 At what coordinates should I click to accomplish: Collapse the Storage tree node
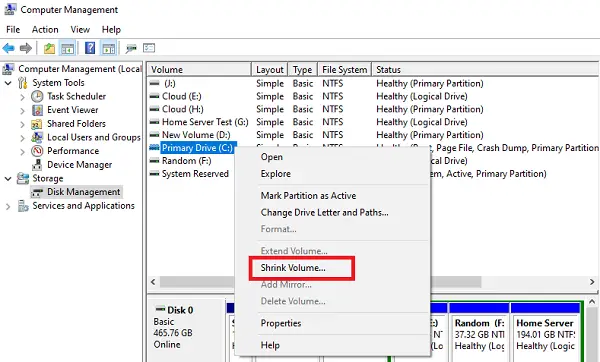pos(8,178)
